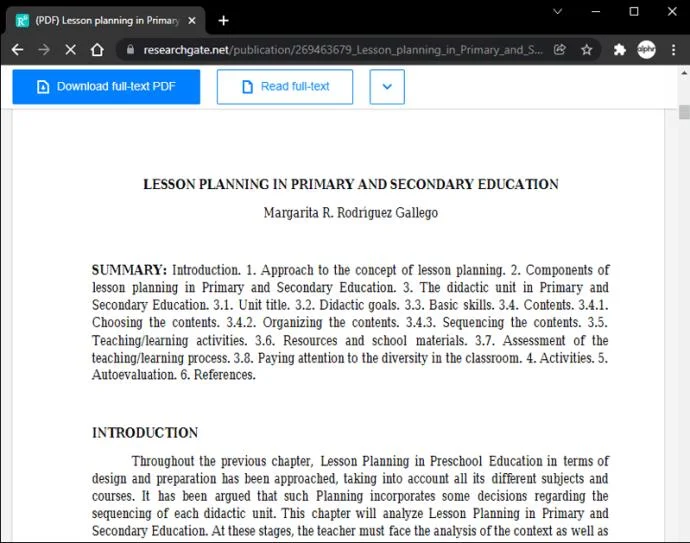View site security lock info
Image resolution: width=690 pixels, height=543 pixels.
pos(130,49)
